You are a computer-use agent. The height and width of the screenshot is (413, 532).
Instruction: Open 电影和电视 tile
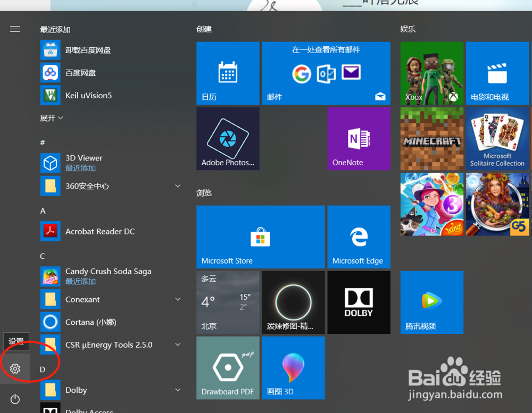(497, 73)
